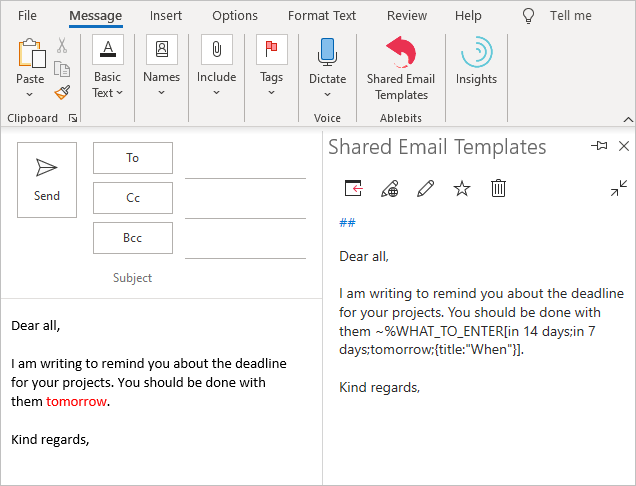Select the Format Painter brush icon
636x486 pixels.
click(x=62, y=92)
